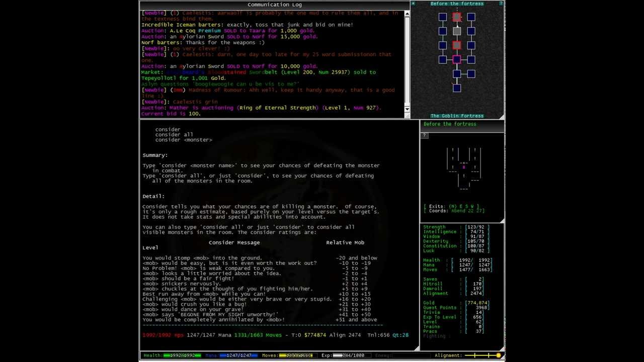
Task: Click 'Norf barters: Thanks for the weapons' line
Action: [x=203, y=43]
